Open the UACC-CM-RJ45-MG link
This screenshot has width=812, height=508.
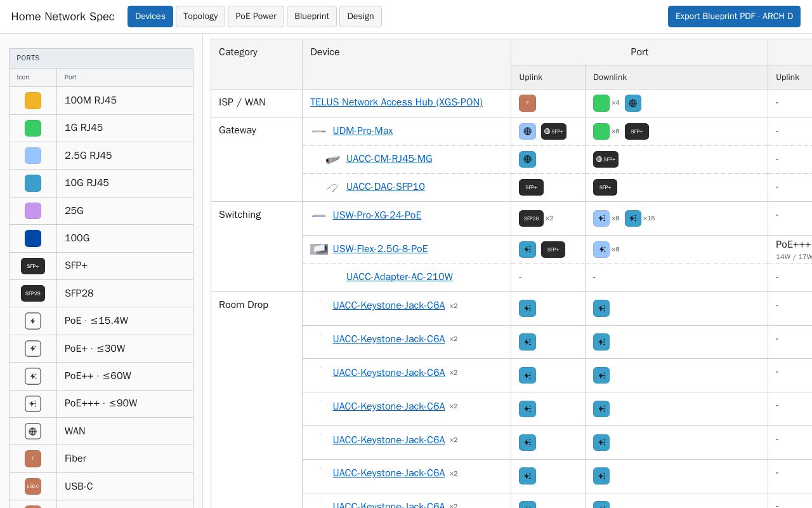(390, 159)
